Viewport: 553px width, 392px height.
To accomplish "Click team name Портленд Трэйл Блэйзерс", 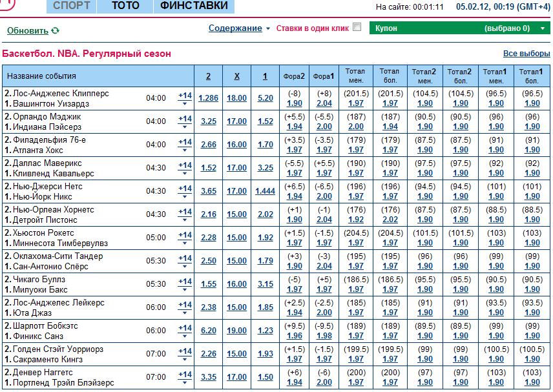I will click(63, 383).
